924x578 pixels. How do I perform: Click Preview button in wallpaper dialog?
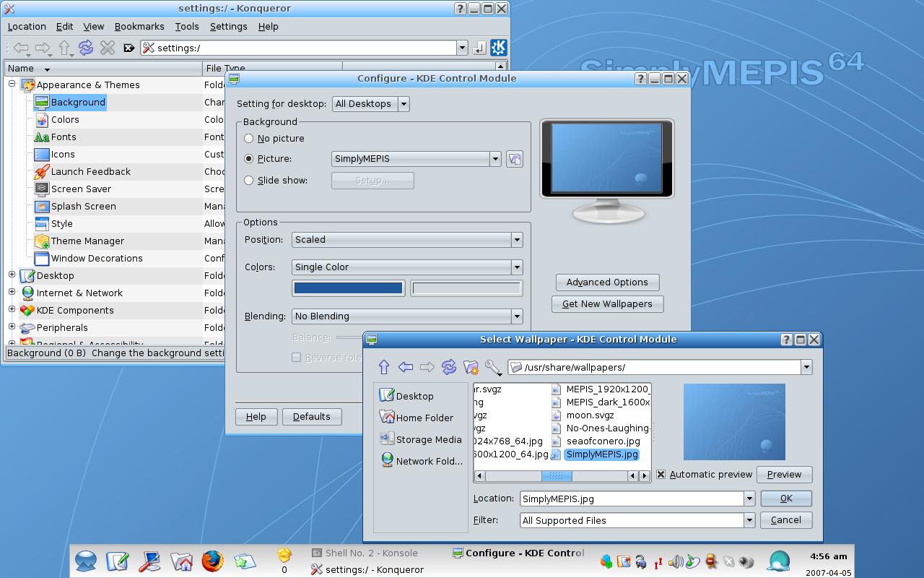[x=784, y=475]
